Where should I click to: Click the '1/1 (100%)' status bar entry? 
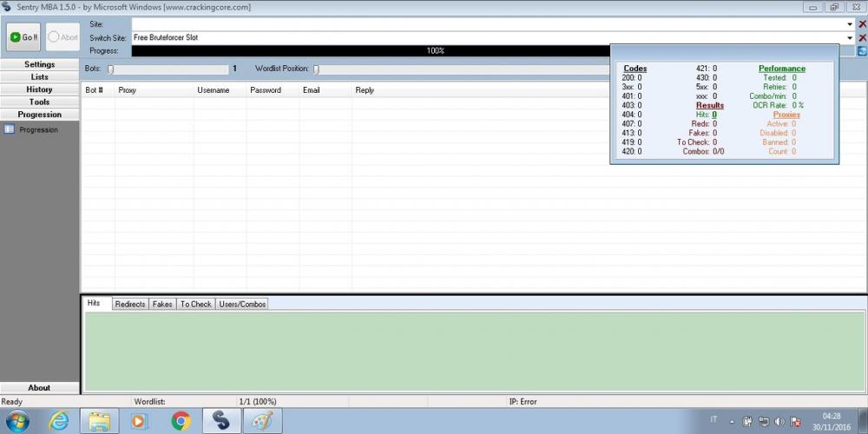tap(258, 401)
